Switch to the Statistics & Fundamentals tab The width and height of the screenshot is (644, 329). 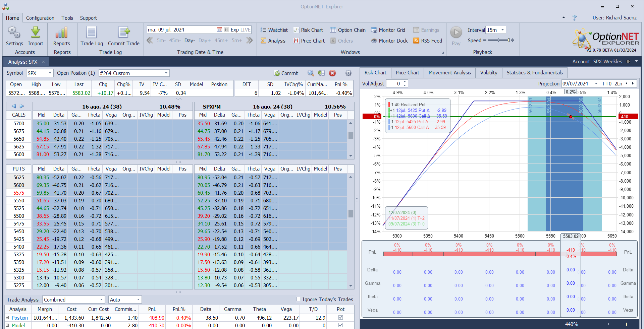click(535, 73)
